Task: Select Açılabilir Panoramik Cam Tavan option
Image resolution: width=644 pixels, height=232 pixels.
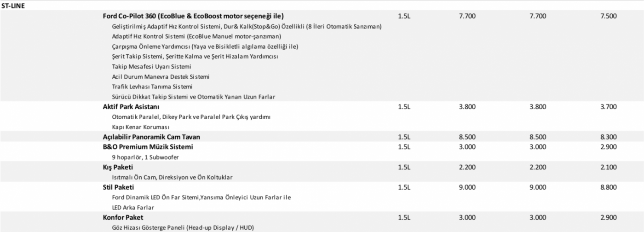Action: (x=151, y=137)
